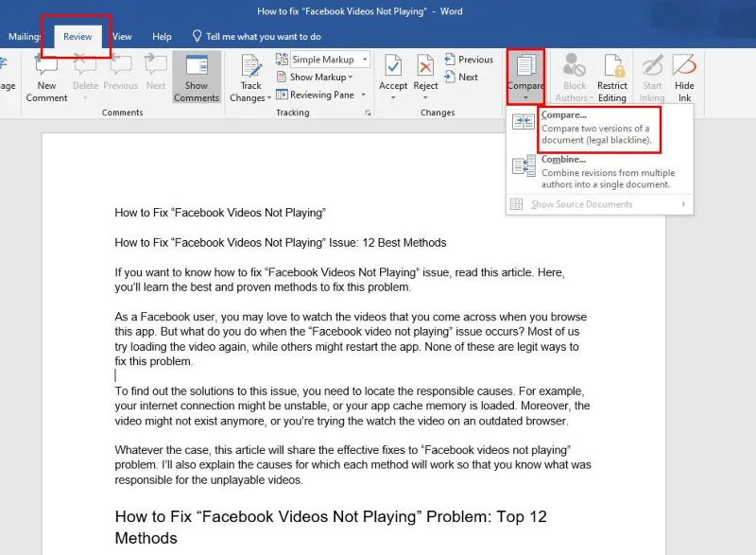Click the Display for Review icon
The height and width of the screenshot is (555, 756).
coord(282,60)
